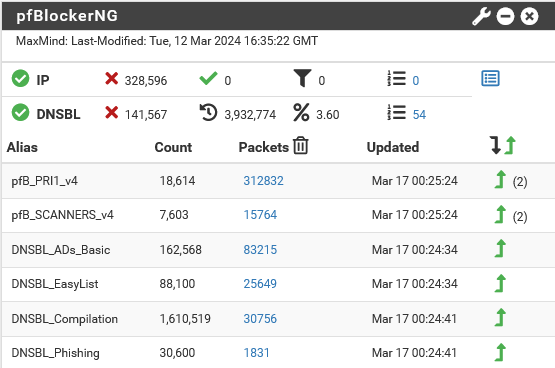555x368 pixels.
Task: Open packets link 83215
Action: [260, 250]
